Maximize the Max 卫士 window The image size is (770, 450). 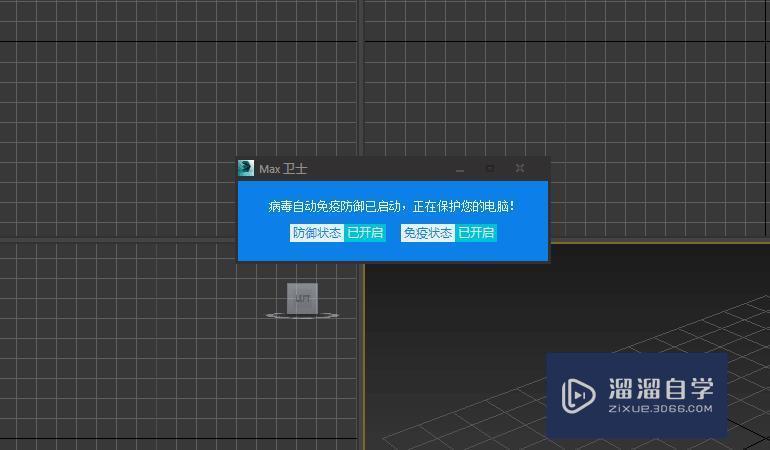490,169
